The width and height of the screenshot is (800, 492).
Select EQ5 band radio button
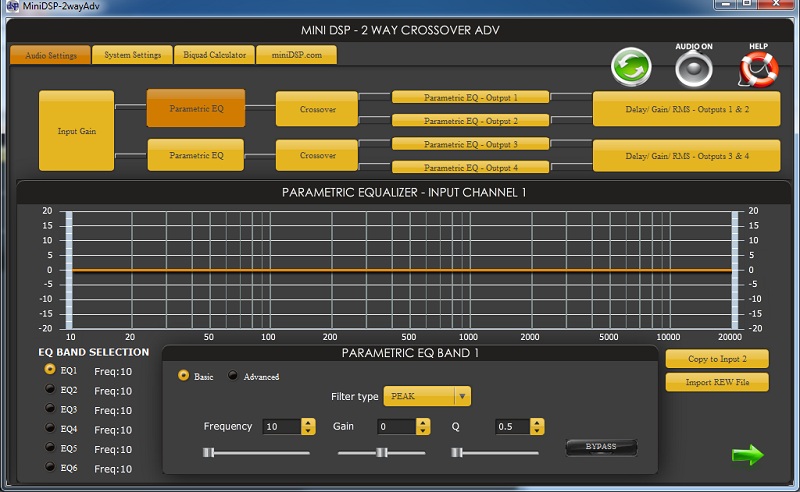pos(50,447)
